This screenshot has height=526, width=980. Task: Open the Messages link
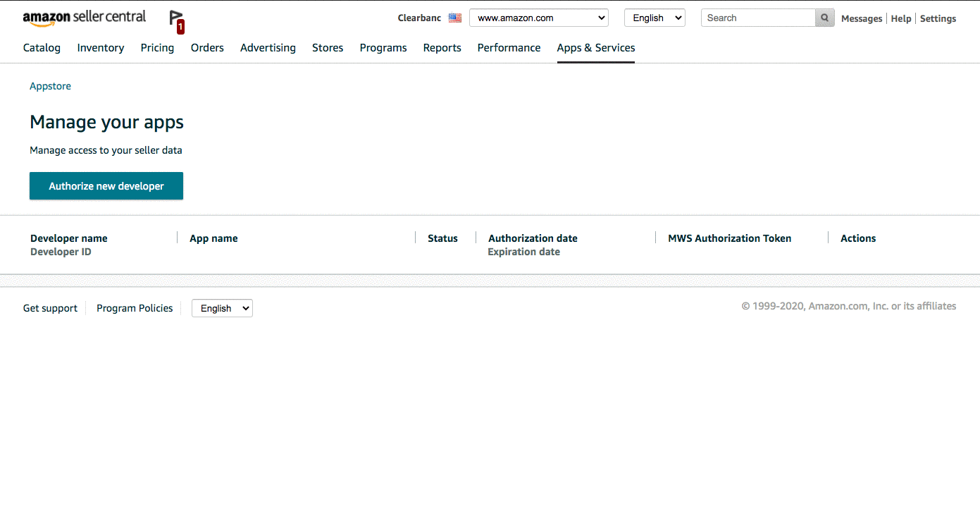861,19
